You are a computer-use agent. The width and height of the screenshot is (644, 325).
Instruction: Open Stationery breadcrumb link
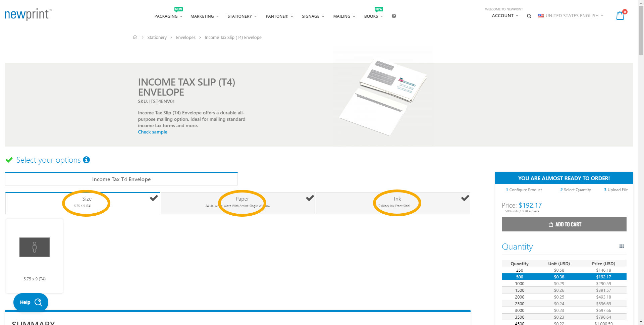(157, 37)
